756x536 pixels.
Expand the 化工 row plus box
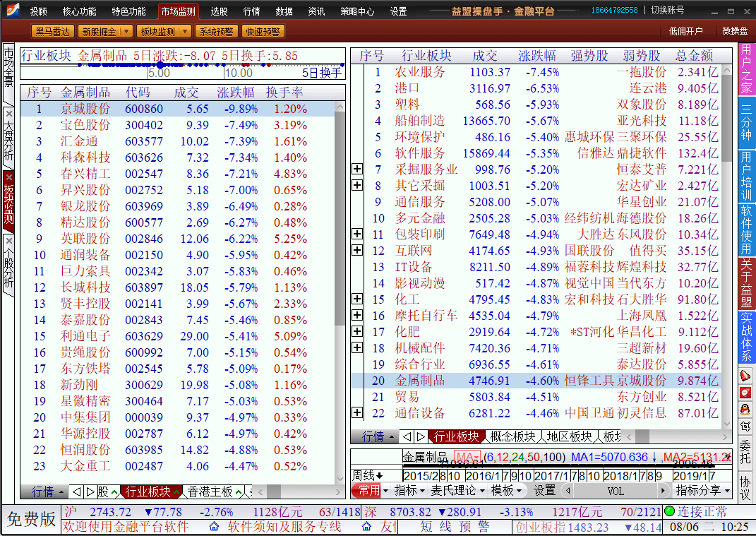coord(357,299)
